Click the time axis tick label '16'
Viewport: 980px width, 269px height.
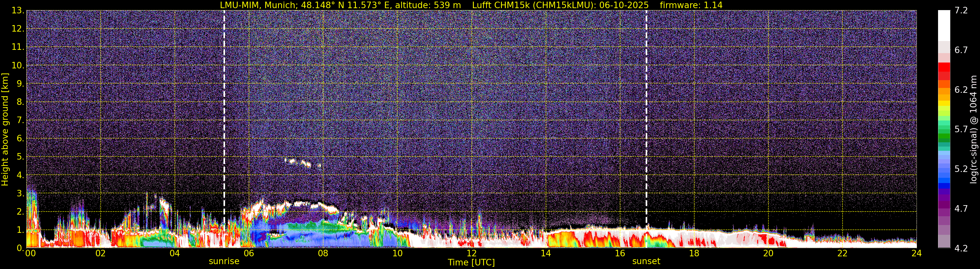(x=620, y=254)
